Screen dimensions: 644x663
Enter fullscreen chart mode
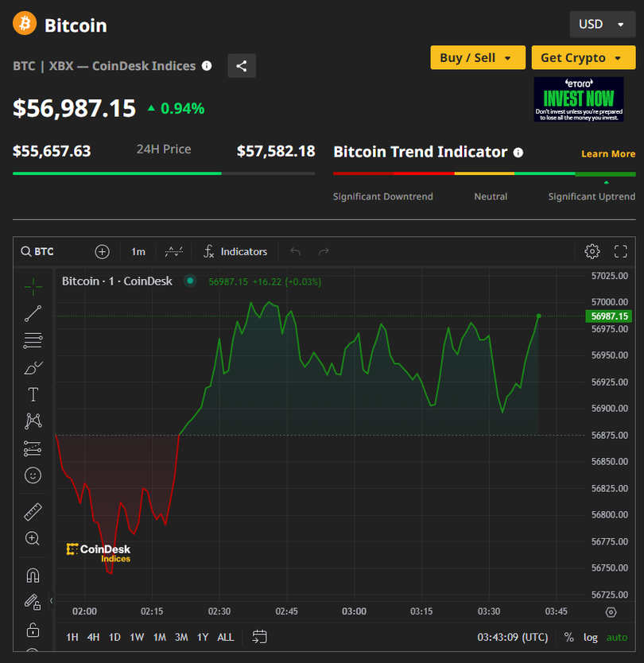point(621,251)
